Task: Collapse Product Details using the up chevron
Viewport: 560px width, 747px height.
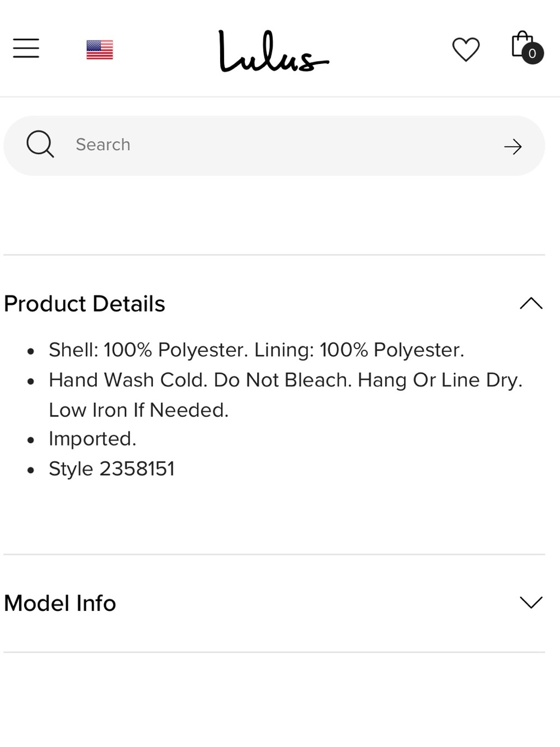Action: coord(531,303)
